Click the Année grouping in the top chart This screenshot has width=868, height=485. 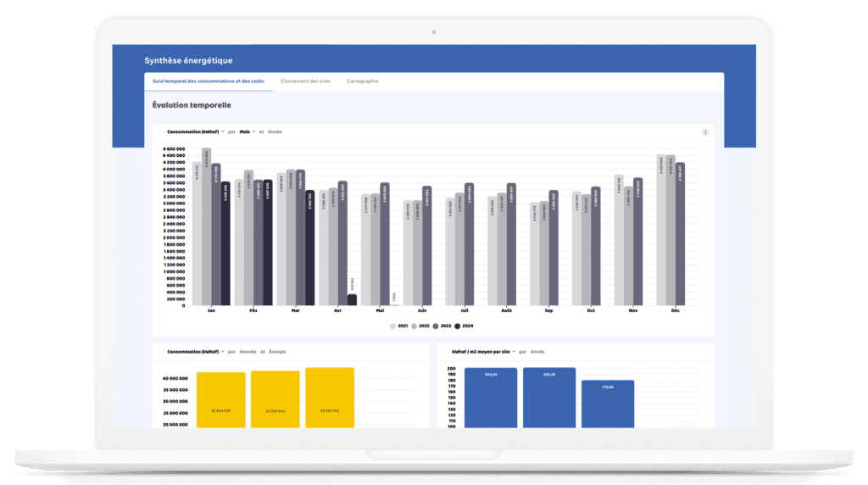click(275, 132)
